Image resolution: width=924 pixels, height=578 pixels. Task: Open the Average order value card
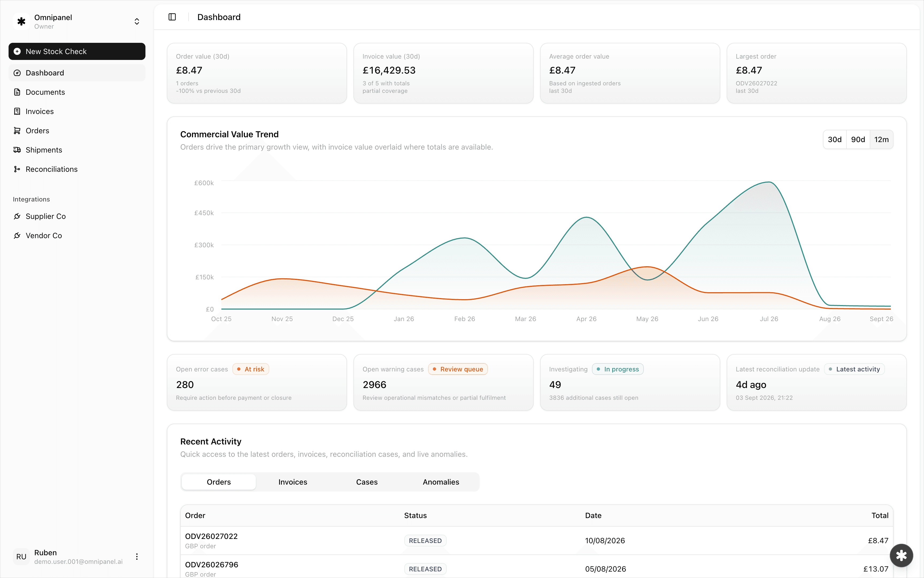(630, 73)
